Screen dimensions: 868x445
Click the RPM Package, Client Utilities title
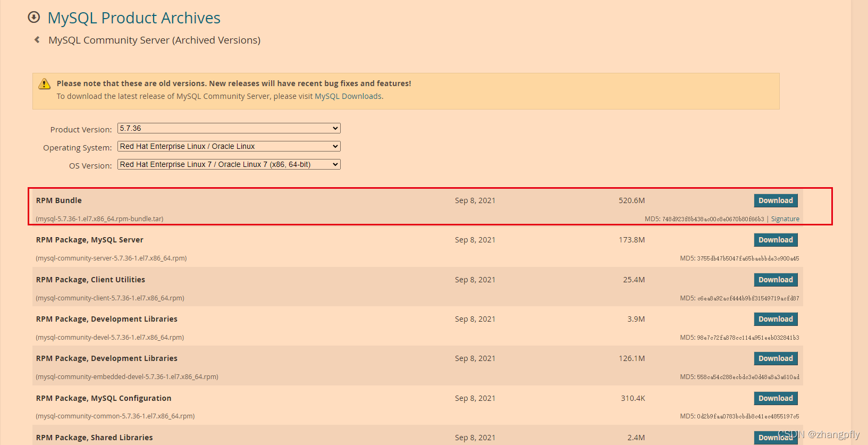[90, 280]
